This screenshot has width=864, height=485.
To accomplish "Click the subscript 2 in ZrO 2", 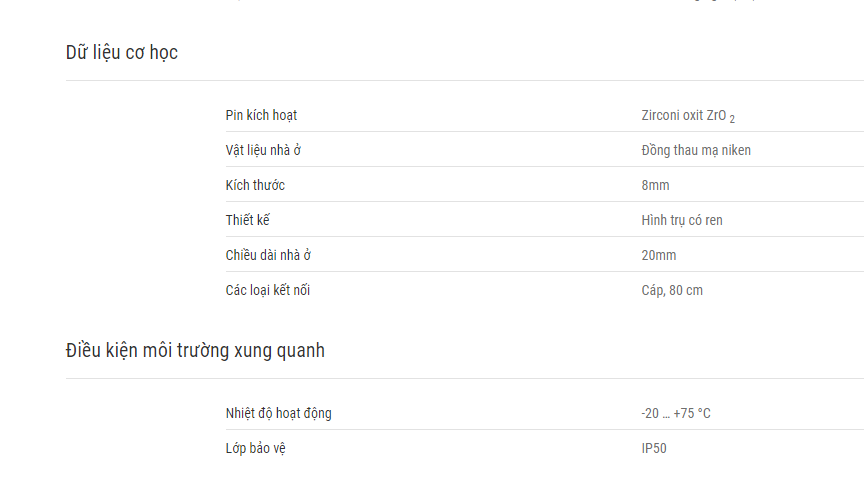I will [732, 119].
